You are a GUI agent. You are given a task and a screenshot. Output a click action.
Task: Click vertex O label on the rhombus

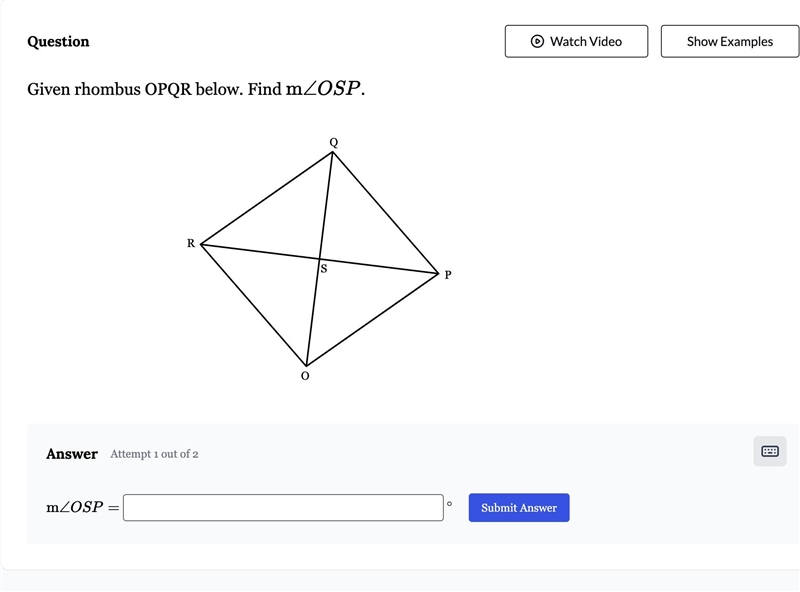pos(305,376)
